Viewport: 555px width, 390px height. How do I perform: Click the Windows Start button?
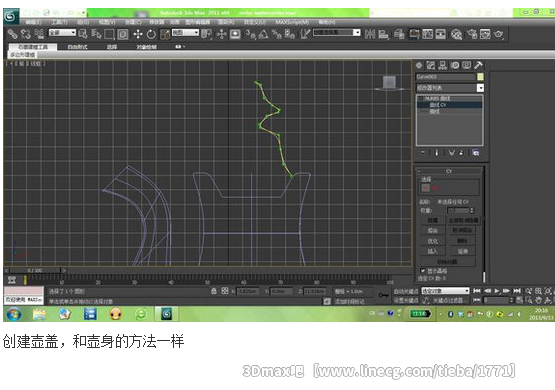coord(14,314)
